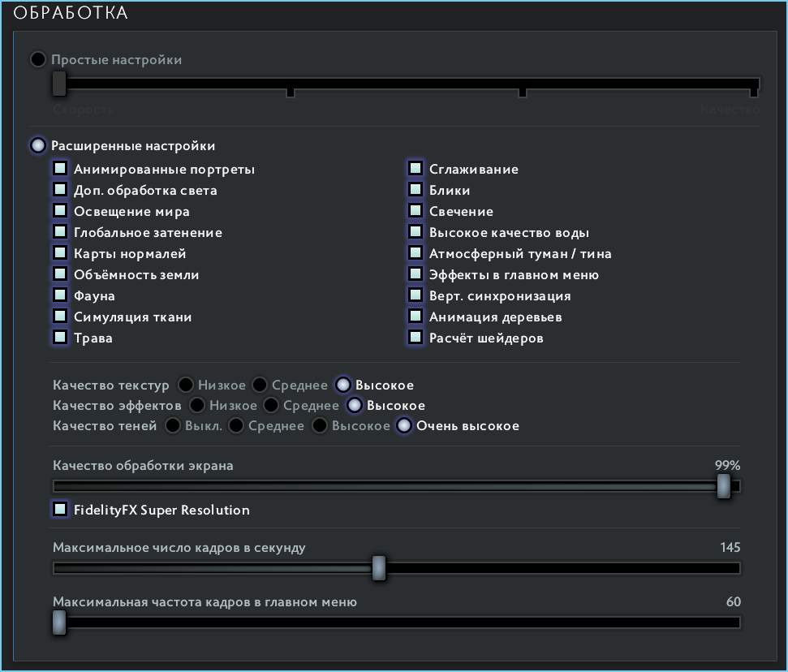The width and height of the screenshot is (788, 672).
Task: Toggle Верт. синхронизация checkbox
Action: [x=416, y=295]
